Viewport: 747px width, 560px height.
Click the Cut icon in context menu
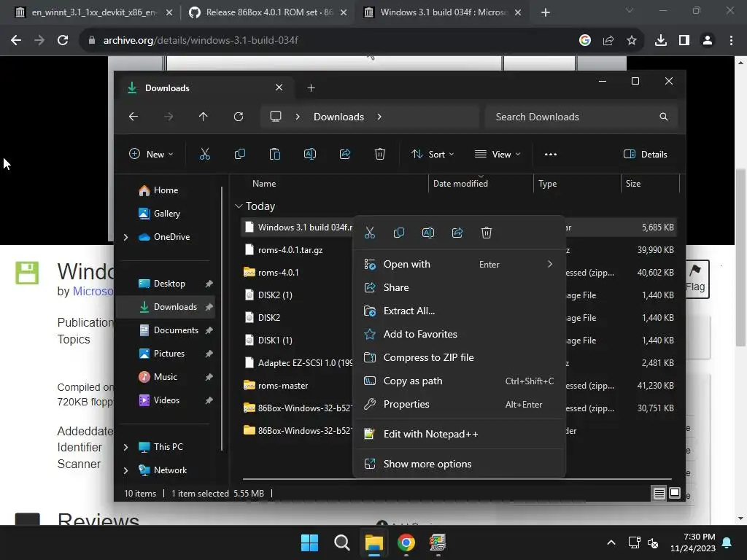tap(370, 233)
